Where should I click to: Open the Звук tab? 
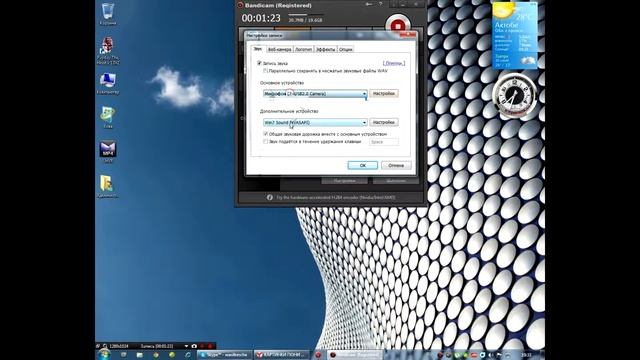(258, 49)
